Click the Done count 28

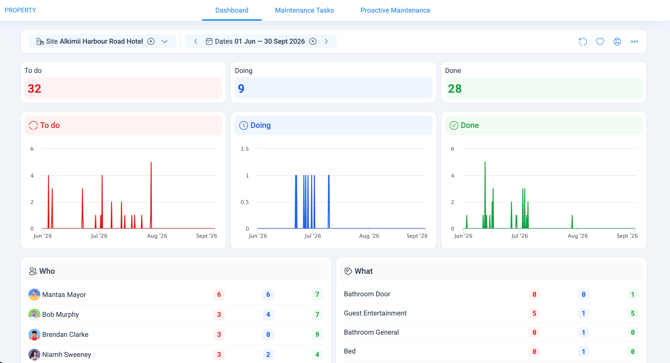455,88
